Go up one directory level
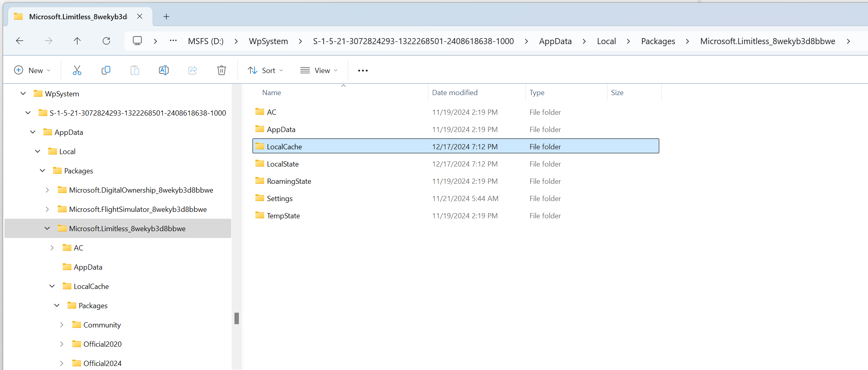 pos(77,41)
